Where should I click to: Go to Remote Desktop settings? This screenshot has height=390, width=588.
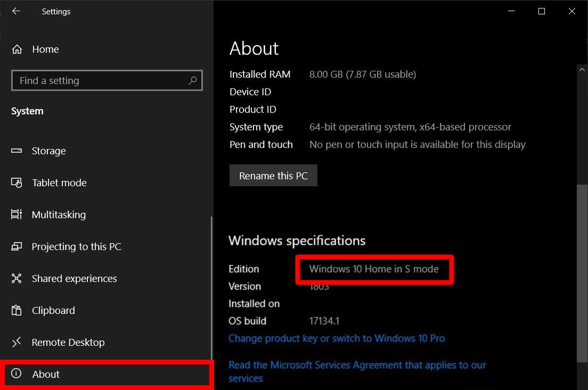68,343
